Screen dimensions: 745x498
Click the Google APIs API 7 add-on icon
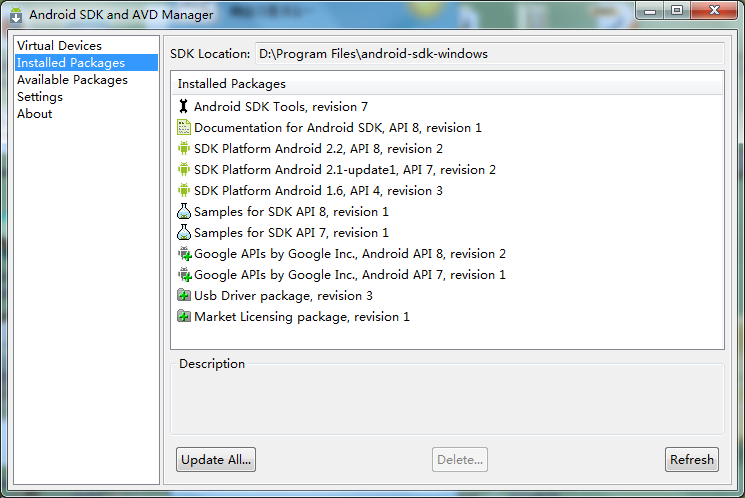pyautogui.click(x=184, y=275)
